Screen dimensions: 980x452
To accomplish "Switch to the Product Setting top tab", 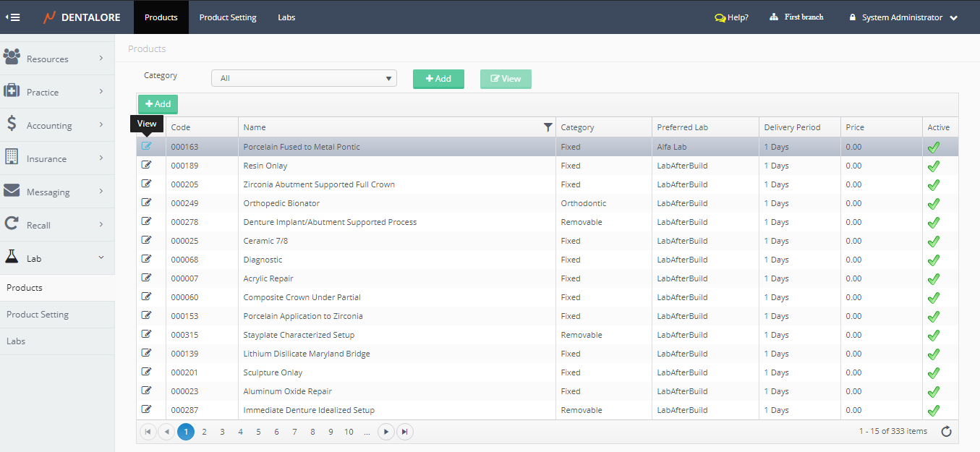I will [x=228, y=17].
